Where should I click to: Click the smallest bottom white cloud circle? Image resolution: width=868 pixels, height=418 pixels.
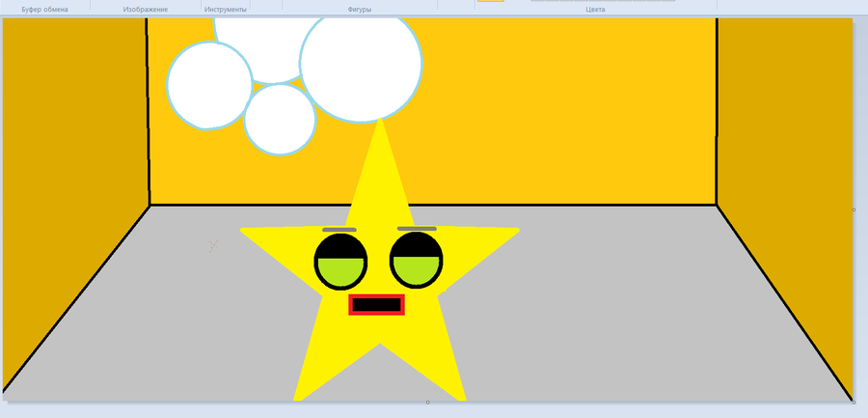pos(280,120)
